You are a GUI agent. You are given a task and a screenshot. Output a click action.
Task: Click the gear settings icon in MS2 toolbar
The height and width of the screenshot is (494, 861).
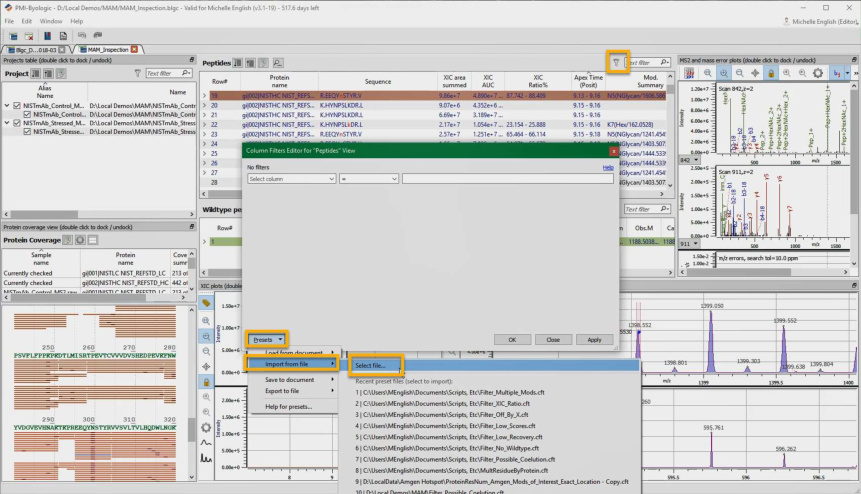click(x=818, y=73)
